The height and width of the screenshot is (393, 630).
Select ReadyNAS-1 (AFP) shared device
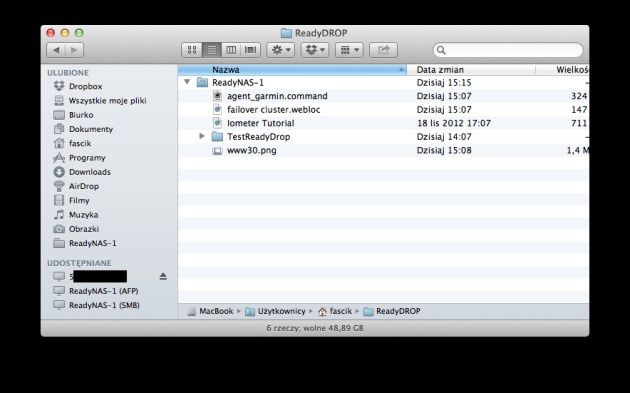pyautogui.click(x=96, y=291)
